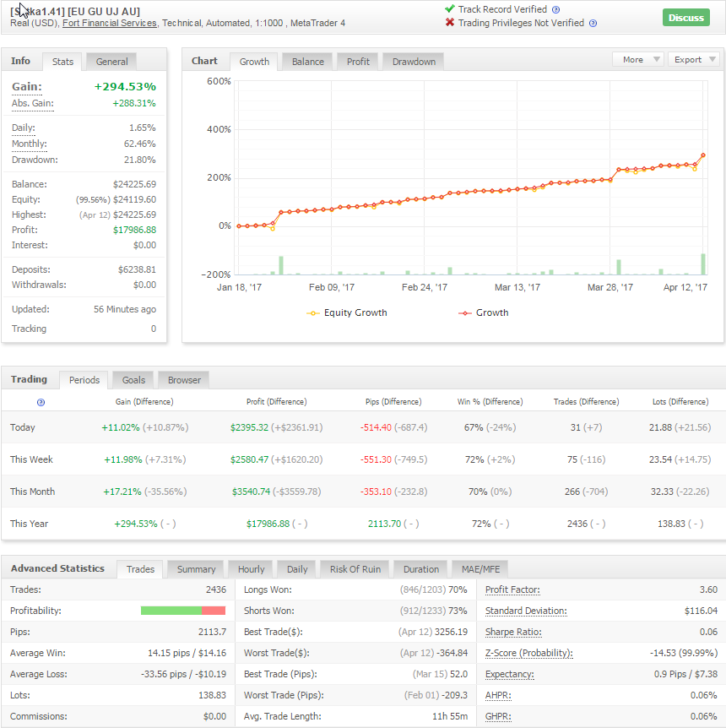This screenshot has width=726, height=728.
Task: Click the This Month pips value -353.10
Action: [x=376, y=492]
